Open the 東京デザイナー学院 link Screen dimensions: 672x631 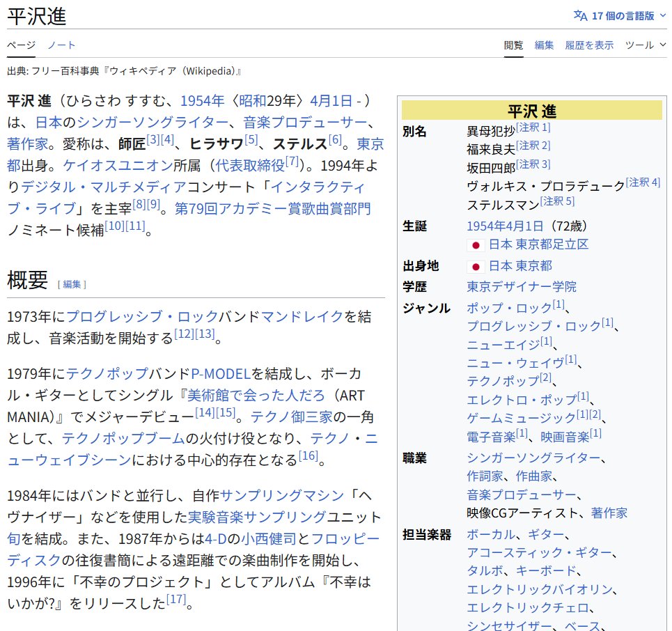click(522, 286)
